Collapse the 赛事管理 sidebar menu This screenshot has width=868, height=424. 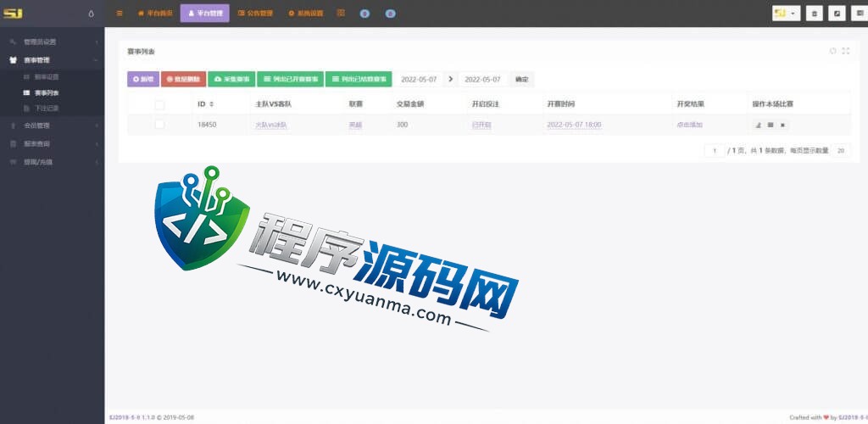pos(52,59)
